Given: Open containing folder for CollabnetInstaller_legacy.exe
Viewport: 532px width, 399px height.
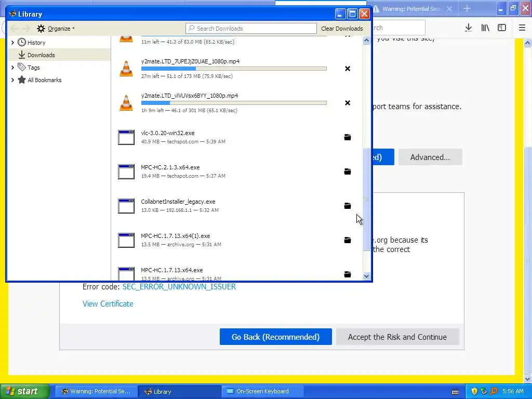Looking at the screenshot, I should tap(348, 206).
